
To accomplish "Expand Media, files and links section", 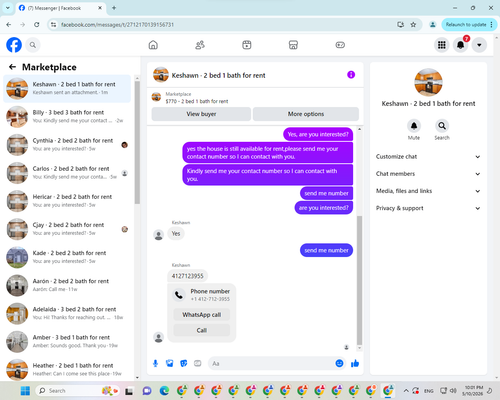I will (428, 191).
